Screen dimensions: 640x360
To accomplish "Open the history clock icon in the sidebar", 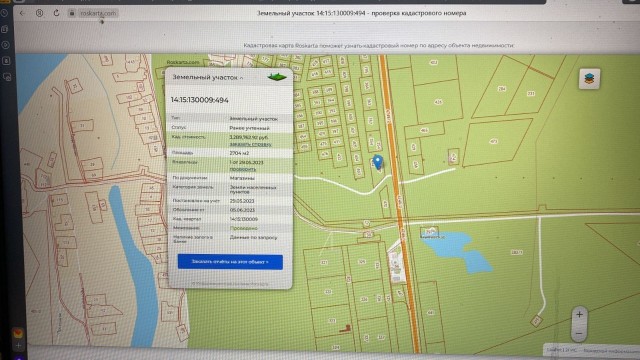I will (x=5, y=13).
